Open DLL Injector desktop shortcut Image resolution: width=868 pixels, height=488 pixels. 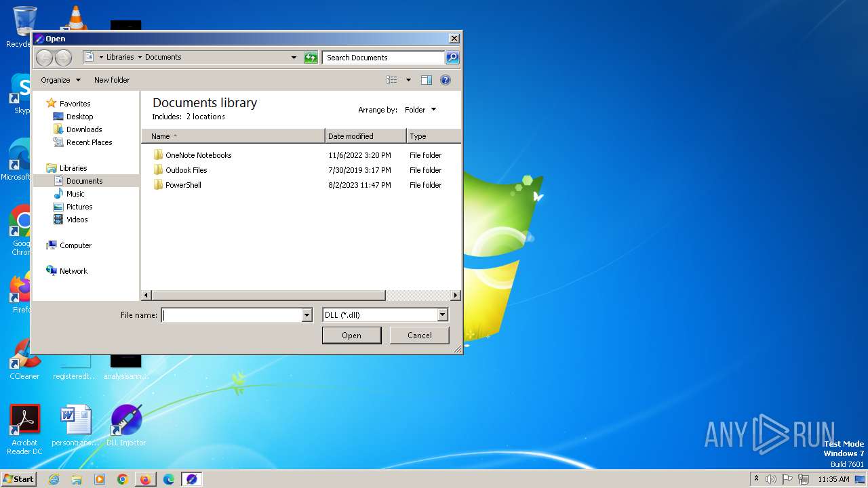click(x=126, y=426)
